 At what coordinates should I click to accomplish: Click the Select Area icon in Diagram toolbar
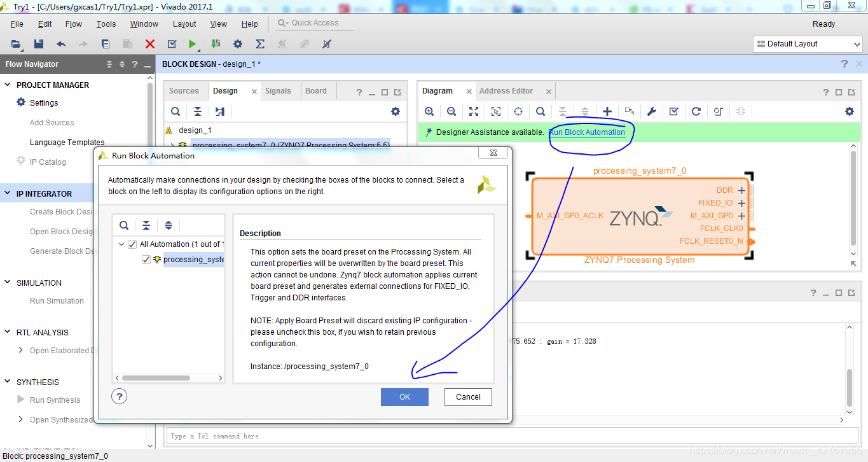point(496,111)
